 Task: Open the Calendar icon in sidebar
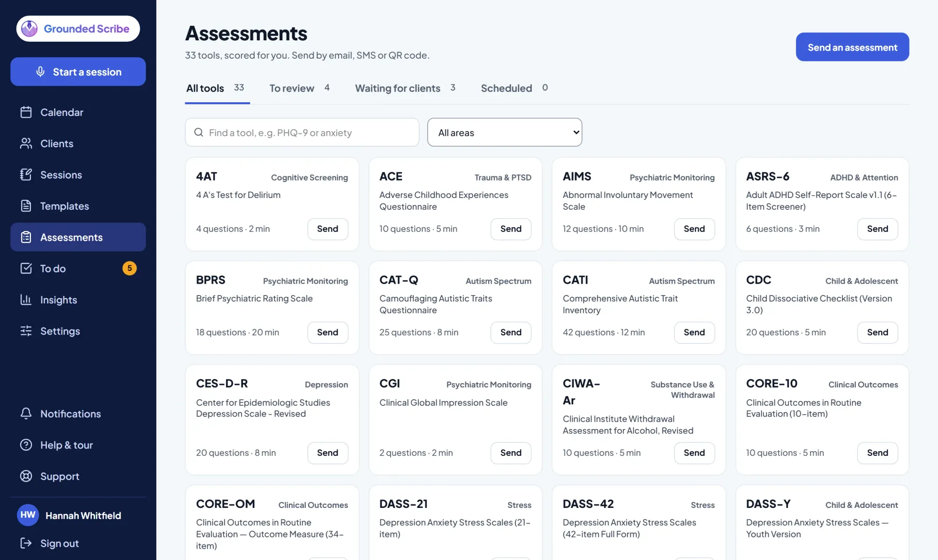coord(26,112)
